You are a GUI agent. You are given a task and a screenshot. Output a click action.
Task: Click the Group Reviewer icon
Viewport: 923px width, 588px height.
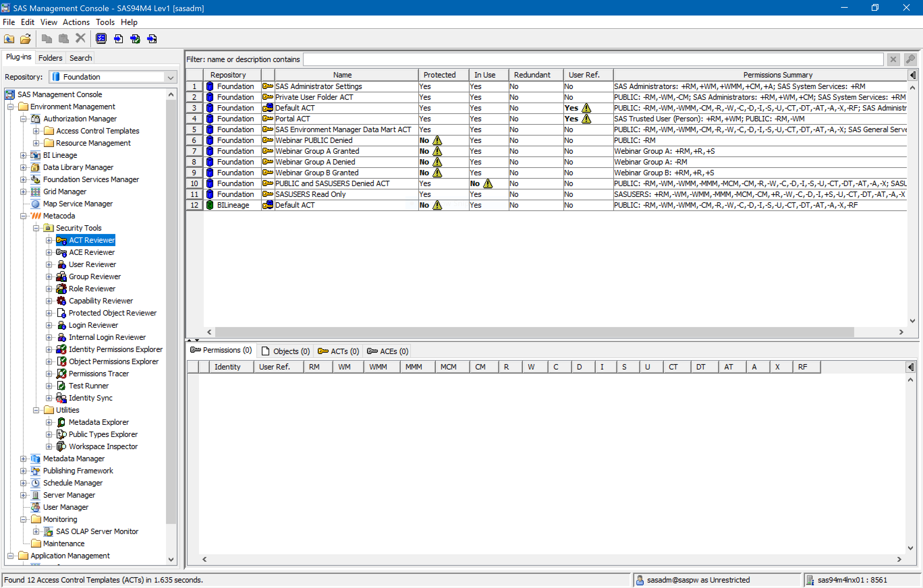click(x=61, y=276)
